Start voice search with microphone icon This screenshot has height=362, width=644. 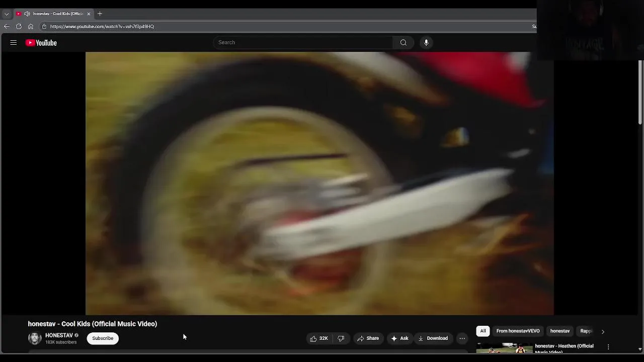tap(426, 43)
